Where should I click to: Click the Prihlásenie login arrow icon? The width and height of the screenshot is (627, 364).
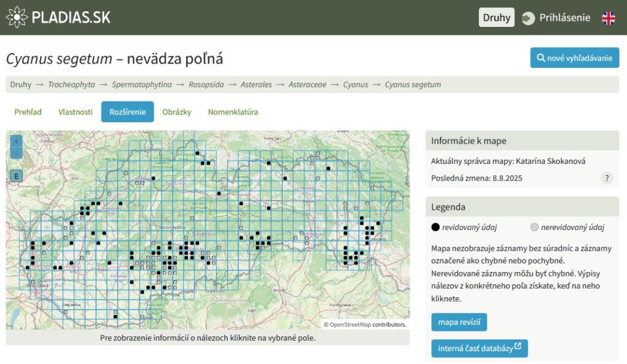click(528, 18)
